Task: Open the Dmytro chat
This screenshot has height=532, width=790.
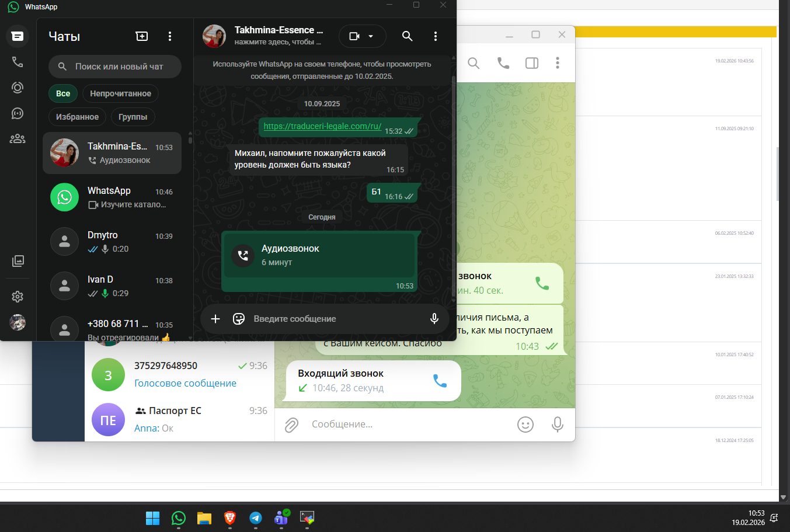Action: coord(112,242)
